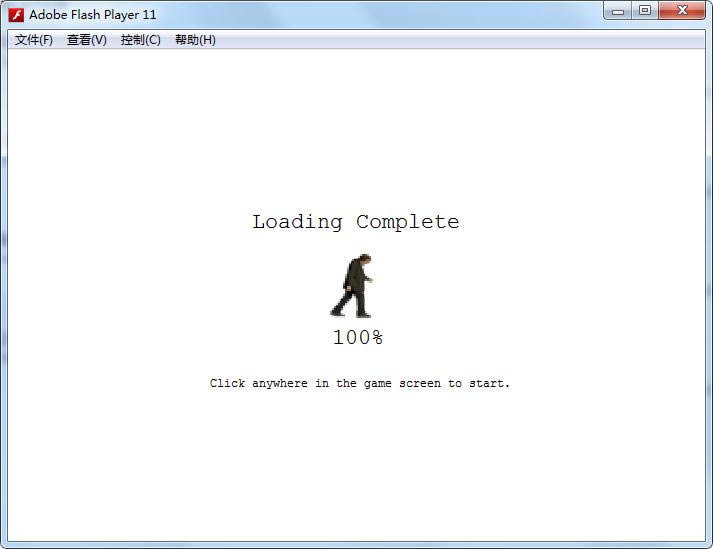Click the empty title bar area

(380, 15)
